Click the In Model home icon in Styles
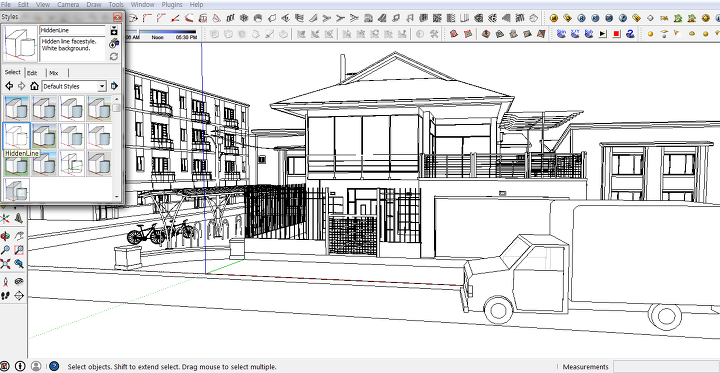 click(34, 86)
